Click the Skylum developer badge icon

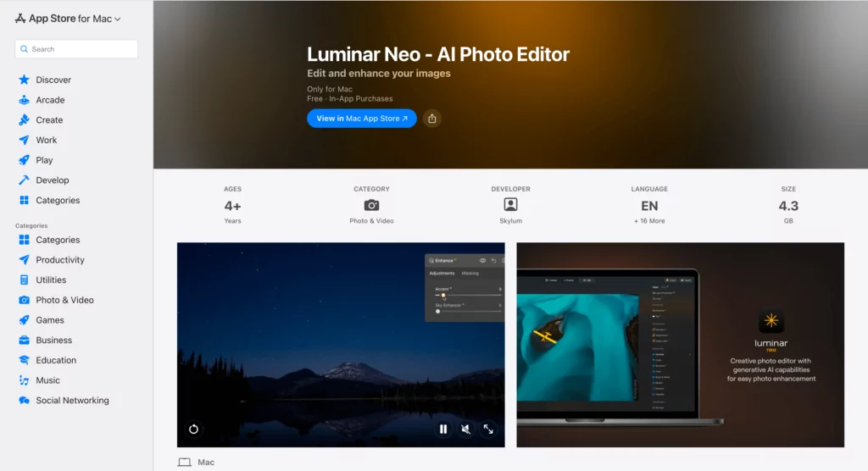[510, 205]
